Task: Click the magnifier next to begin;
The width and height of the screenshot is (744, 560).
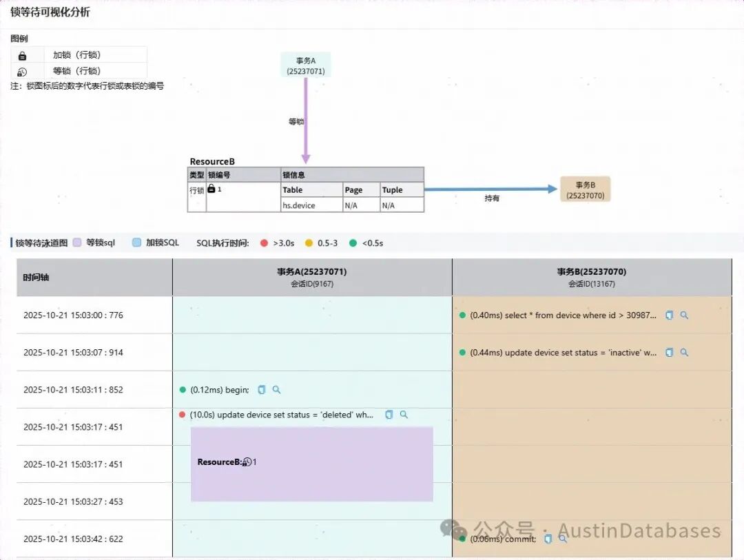Action: coord(277,390)
